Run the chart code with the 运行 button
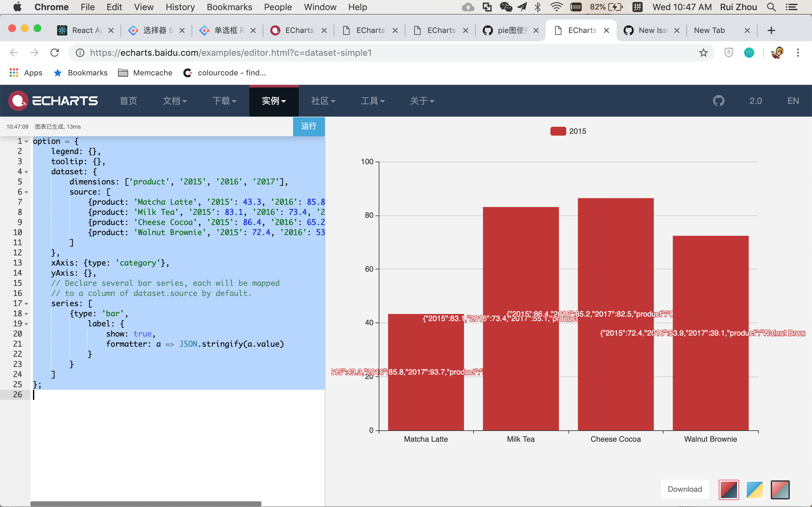 click(x=308, y=126)
